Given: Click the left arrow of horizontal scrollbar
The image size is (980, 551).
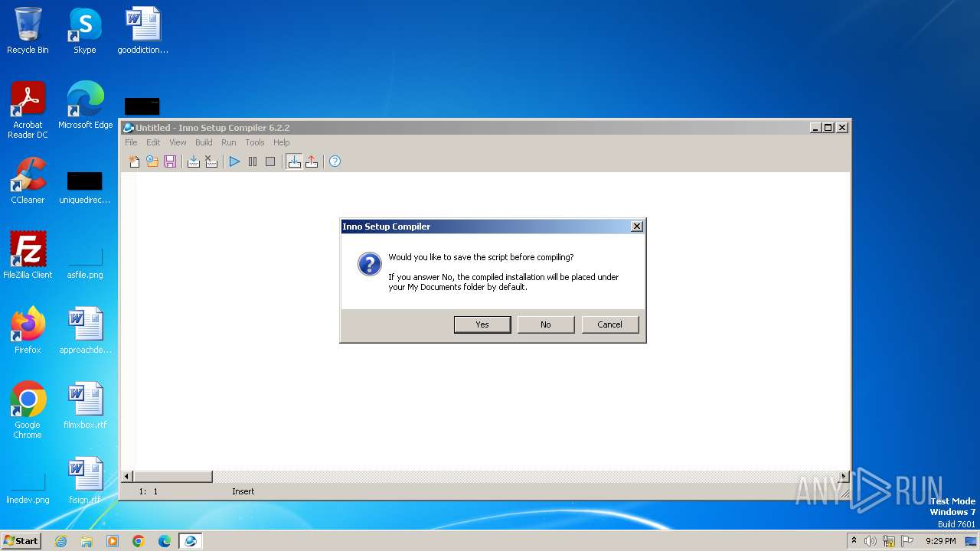Looking at the screenshot, I should click(x=128, y=477).
